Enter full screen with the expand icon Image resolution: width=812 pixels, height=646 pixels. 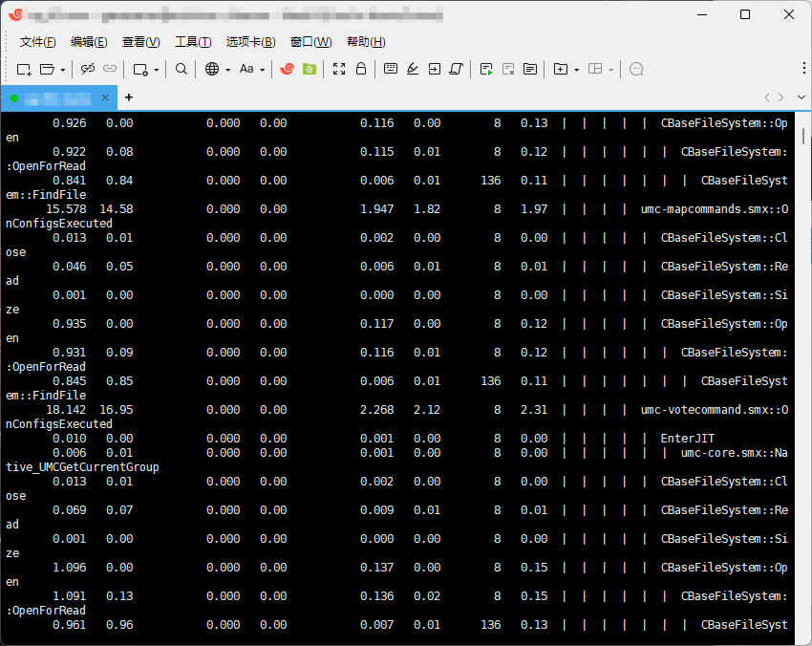tap(339, 69)
